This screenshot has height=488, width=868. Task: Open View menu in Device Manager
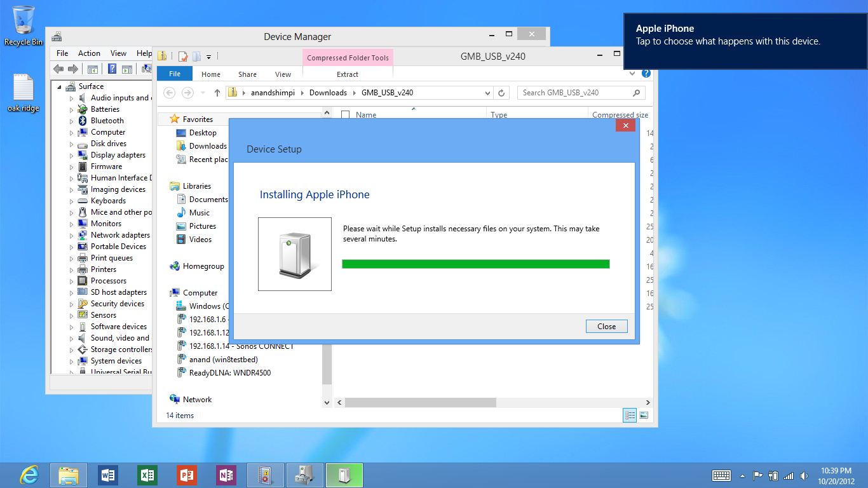point(118,53)
